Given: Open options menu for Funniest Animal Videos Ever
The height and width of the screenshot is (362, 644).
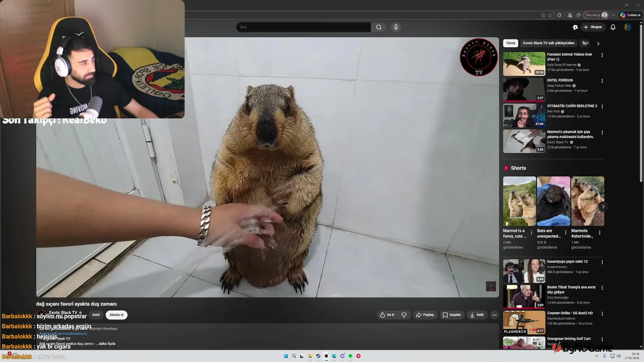Looking at the screenshot, I should click(602, 55).
